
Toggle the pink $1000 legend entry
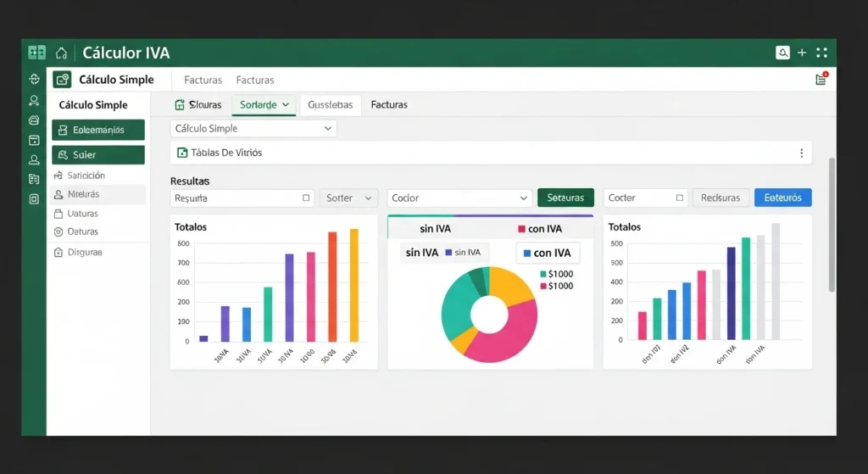click(x=556, y=287)
